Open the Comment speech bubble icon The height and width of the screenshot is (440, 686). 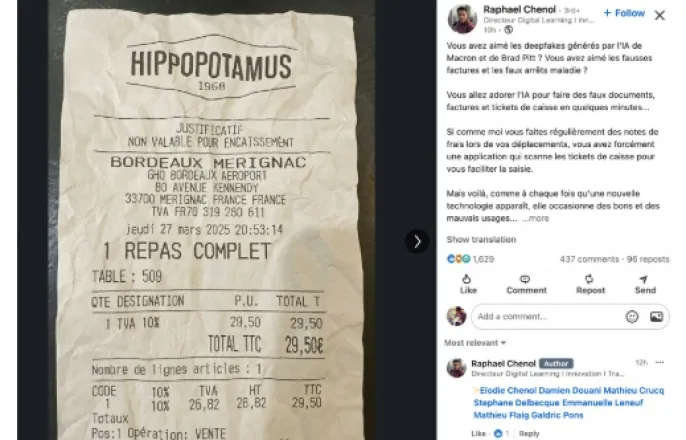(525, 279)
